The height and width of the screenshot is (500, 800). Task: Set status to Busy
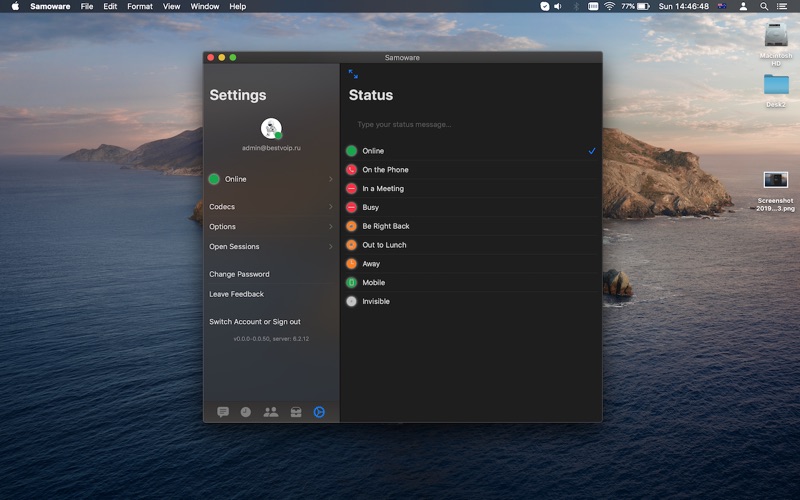(471, 207)
